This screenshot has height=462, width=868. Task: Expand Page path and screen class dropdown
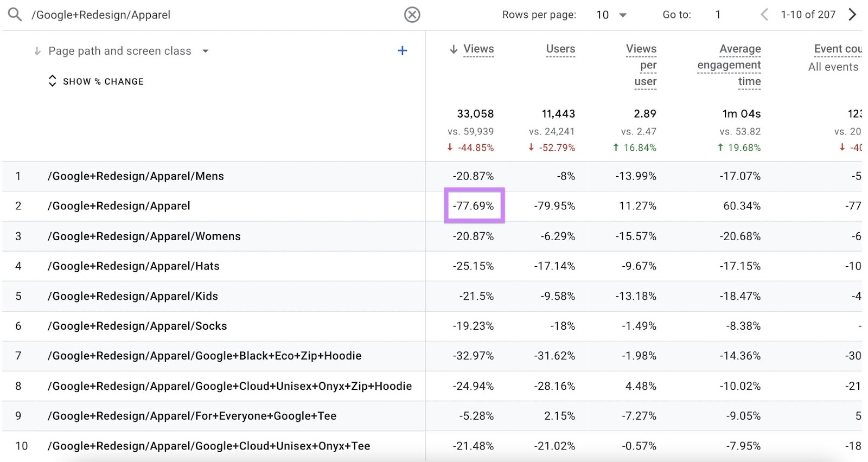click(x=206, y=51)
